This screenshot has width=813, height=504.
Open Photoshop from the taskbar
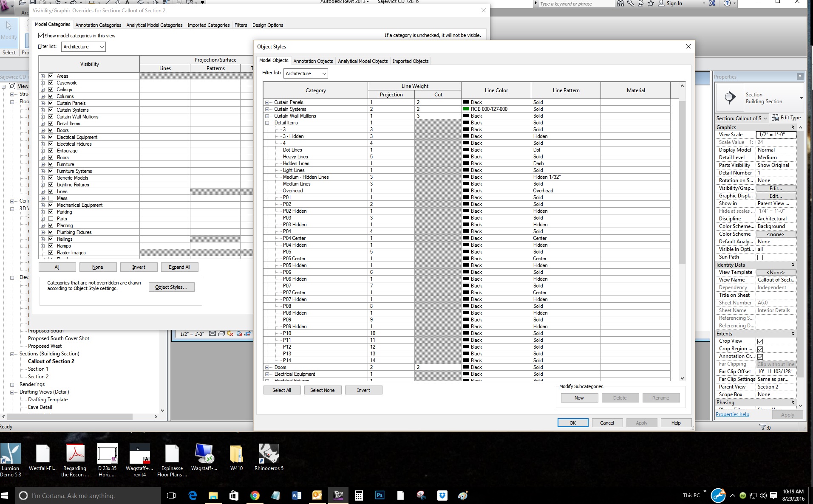[380, 495]
